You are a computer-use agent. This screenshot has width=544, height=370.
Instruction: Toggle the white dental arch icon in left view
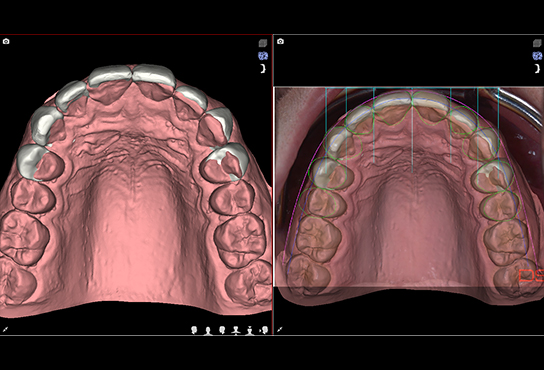[263, 68]
